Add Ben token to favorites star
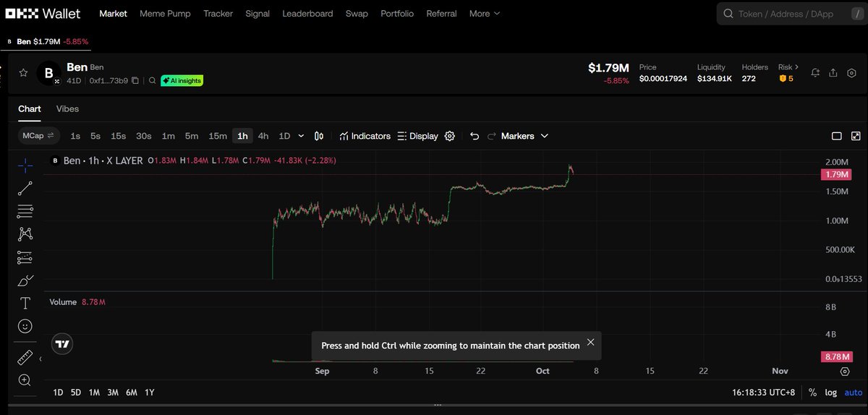 23,73
